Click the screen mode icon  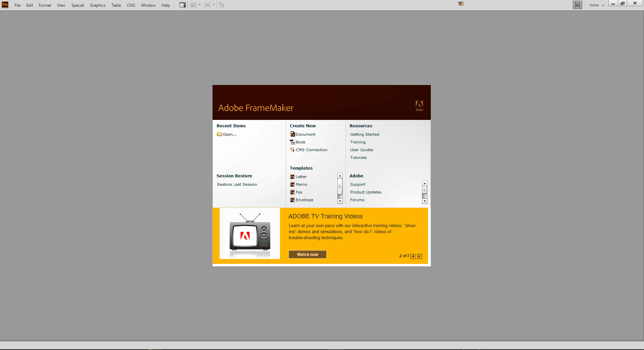208,5
